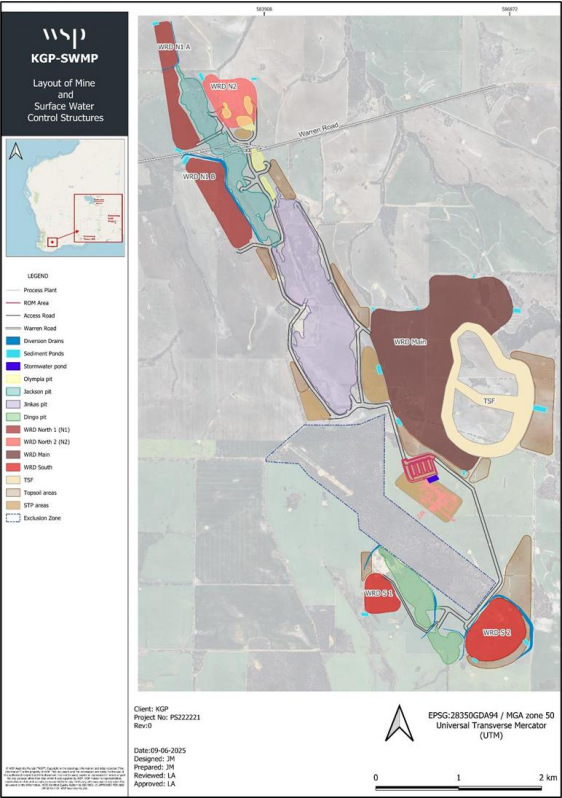Click the 'Date:09-06-2025' text
The width and height of the screenshot is (562, 798).
[x=160, y=750]
